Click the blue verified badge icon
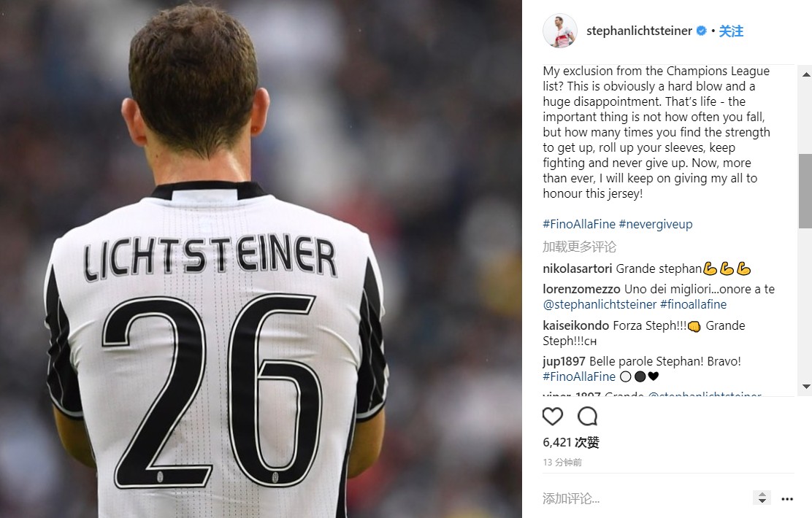Viewport: 812px width, 518px height. tap(701, 31)
